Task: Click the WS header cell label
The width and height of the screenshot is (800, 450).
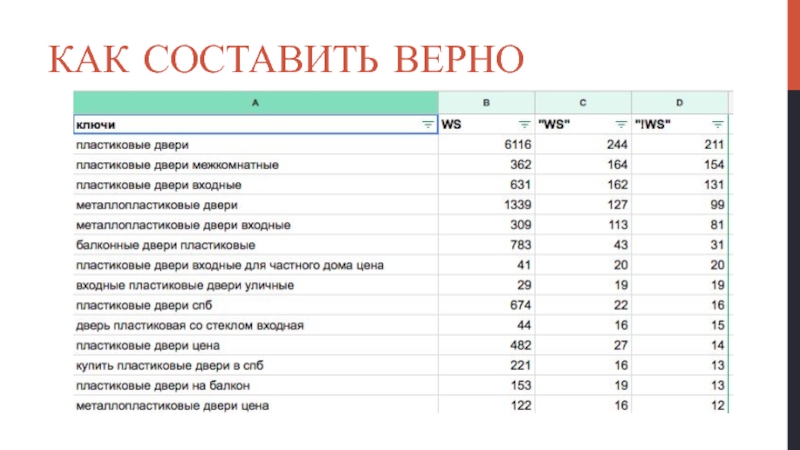Action: (x=451, y=124)
